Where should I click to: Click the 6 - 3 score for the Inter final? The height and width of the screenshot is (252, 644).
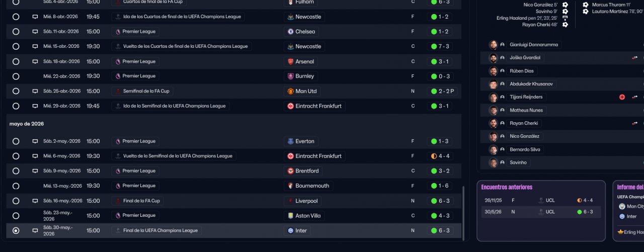coord(440,231)
